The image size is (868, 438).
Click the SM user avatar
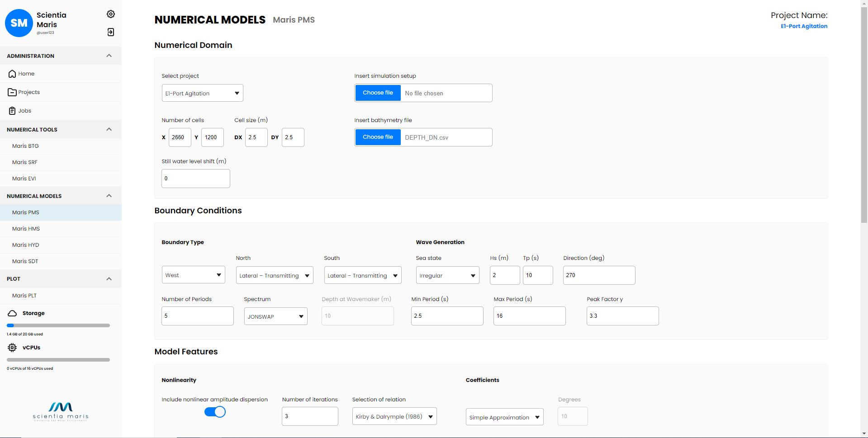pos(19,23)
